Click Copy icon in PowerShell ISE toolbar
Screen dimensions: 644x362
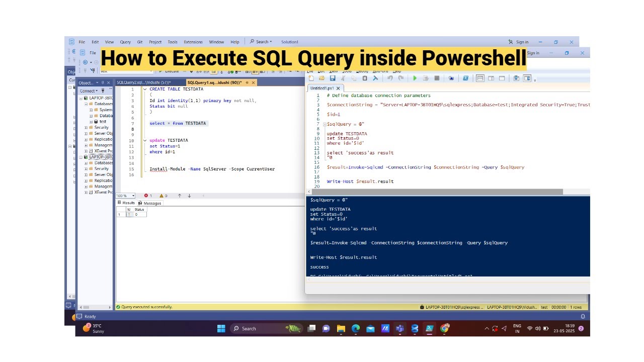point(354,78)
